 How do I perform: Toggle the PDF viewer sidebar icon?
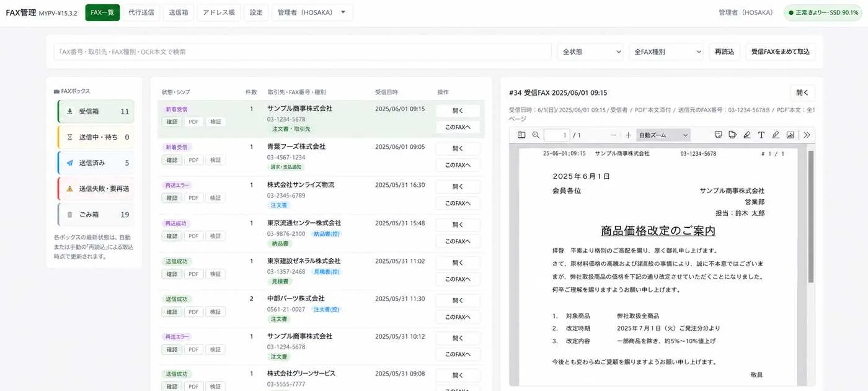tap(521, 135)
